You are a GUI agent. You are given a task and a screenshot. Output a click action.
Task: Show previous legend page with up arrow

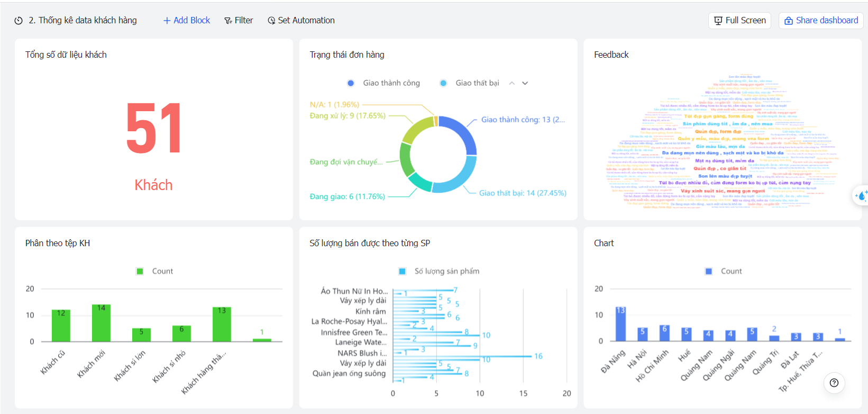511,83
